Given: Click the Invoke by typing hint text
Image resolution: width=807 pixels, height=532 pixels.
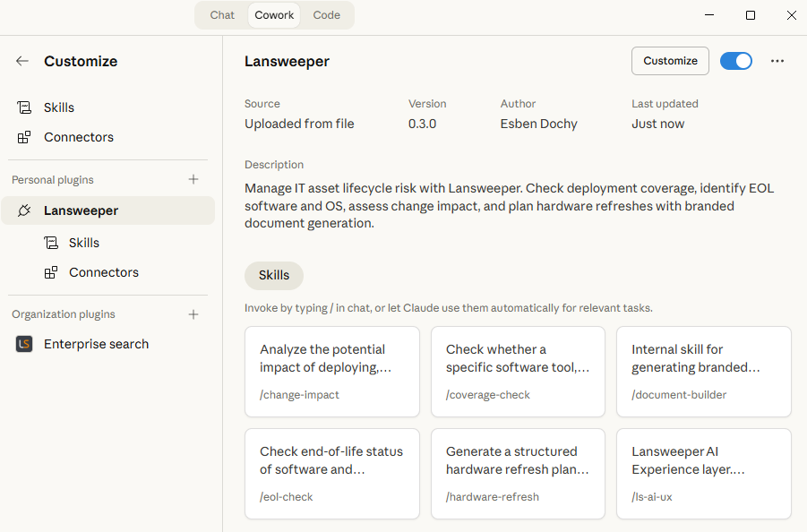Looking at the screenshot, I should 448,308.
